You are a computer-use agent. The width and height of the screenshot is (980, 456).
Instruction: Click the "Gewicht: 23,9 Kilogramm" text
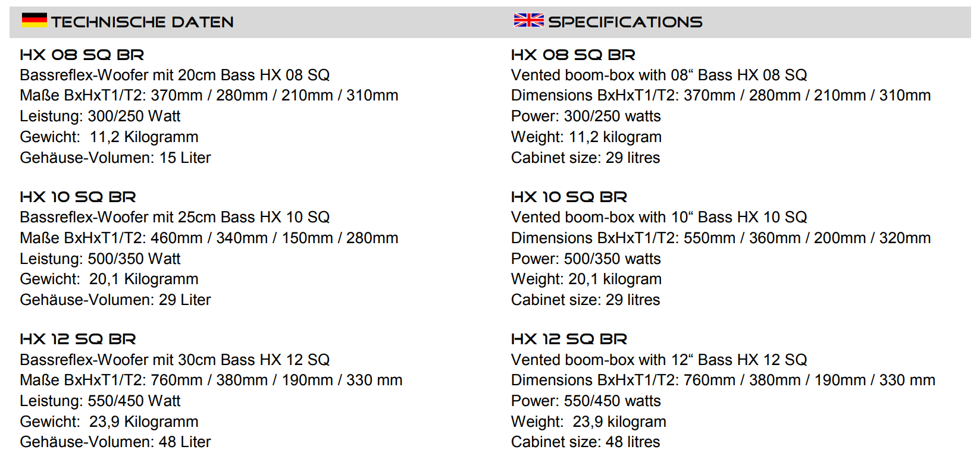[109, 422]
